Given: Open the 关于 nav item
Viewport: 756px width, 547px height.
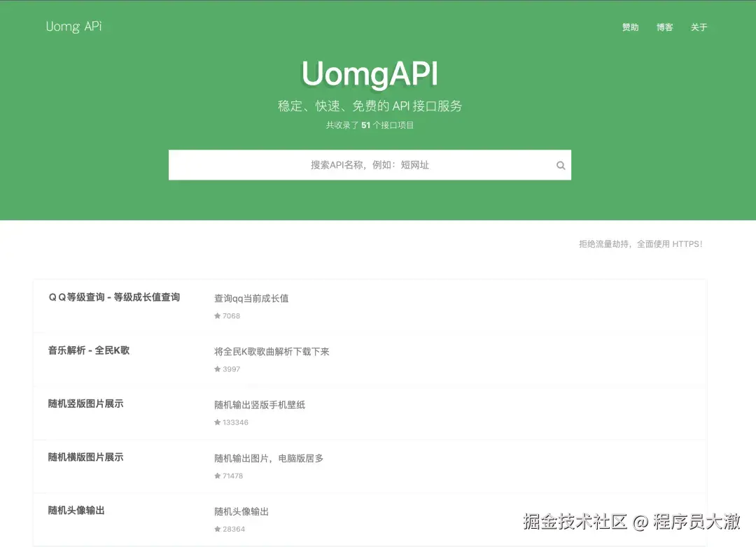Looking at the screenshot, I should 699,27.
